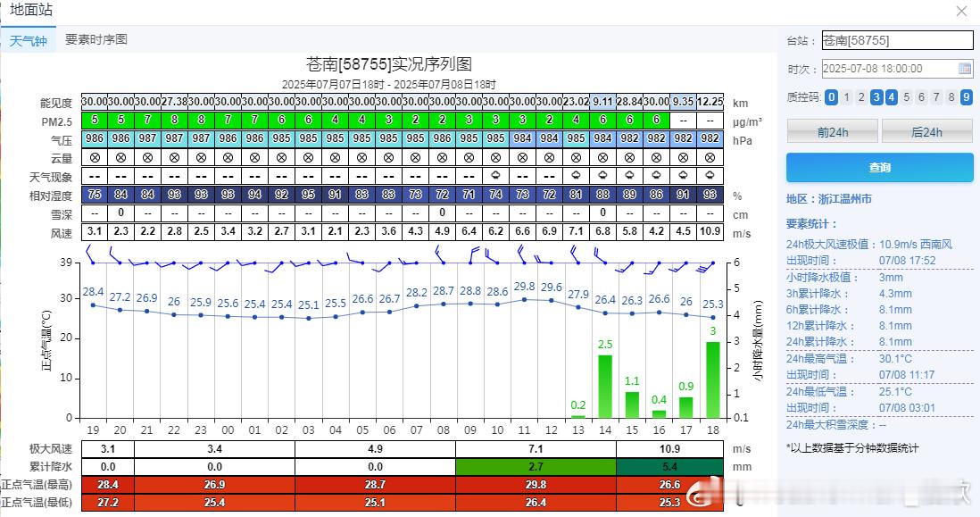
Task: Click the 地区：浙江温州市 label
Action: pyautogui.click(x=829, y=199)
